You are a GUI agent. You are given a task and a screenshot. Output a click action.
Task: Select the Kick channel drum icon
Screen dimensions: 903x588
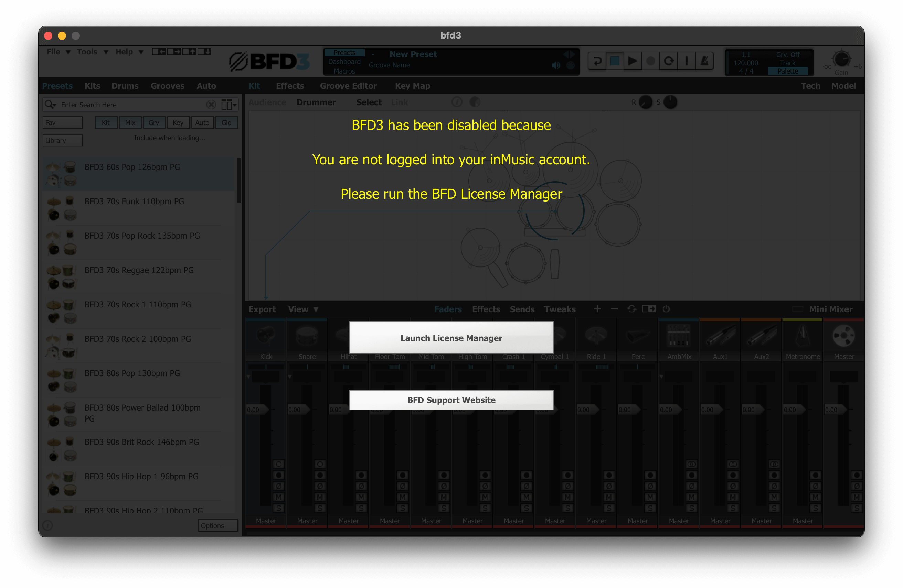tap(266, 336)
